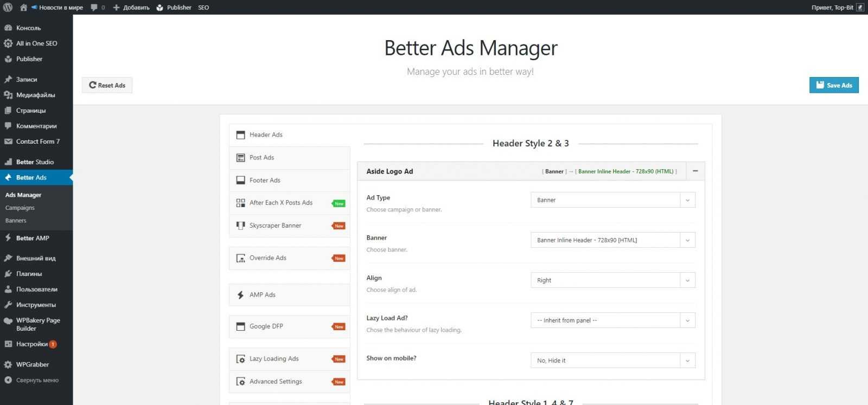Click the WordPress logo icon in admin bar

tap(8, 7)
